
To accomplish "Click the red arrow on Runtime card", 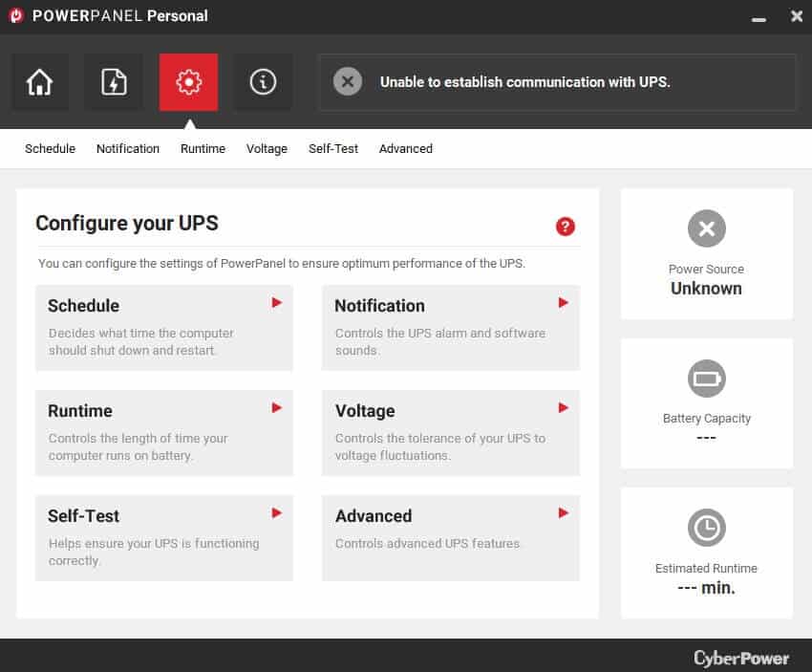I will pos(277,408).
